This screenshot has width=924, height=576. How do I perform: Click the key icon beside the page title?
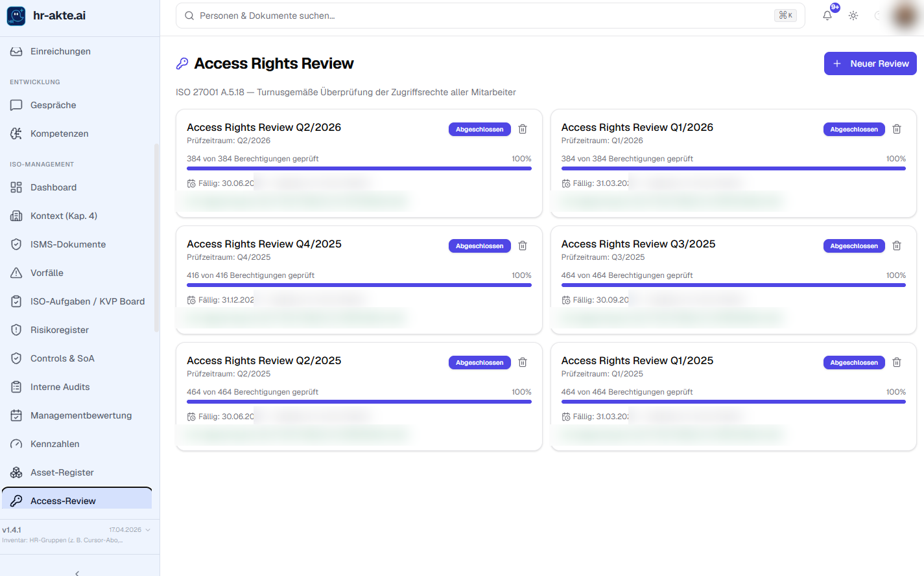pyautogui.click(x=182, y=63)
